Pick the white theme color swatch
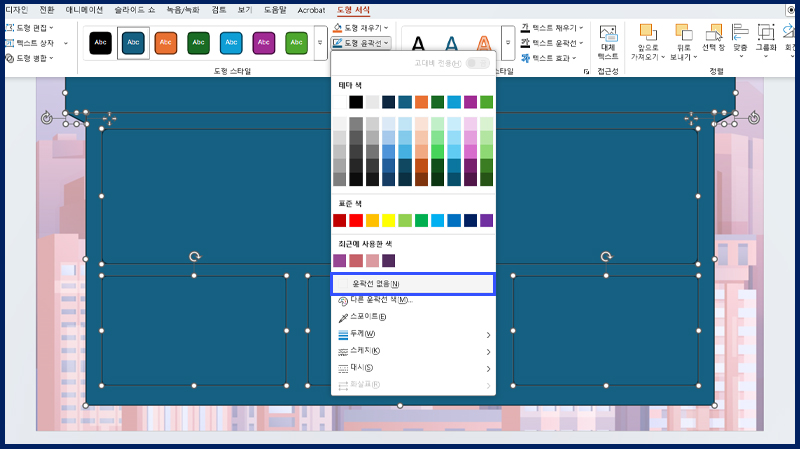 pyautogui.click(x=340, y=102)
